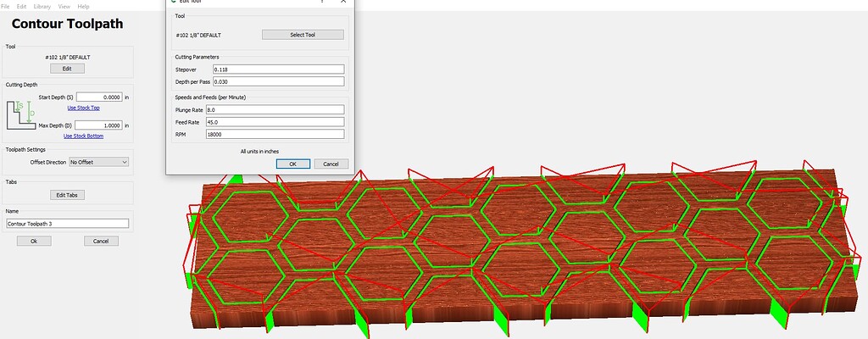Click the RPM field
This screenshot has height=339, width=868.
coord(275,134)
